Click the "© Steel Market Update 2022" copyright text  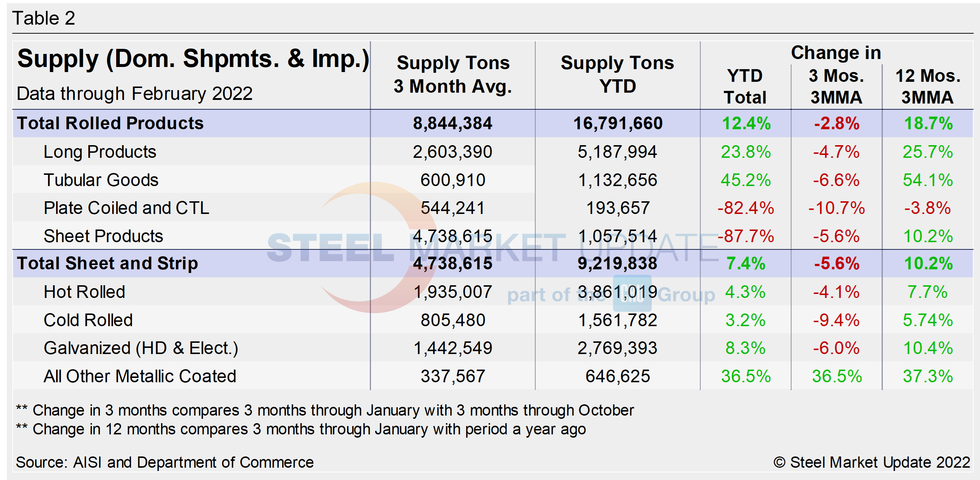(871, 462)
